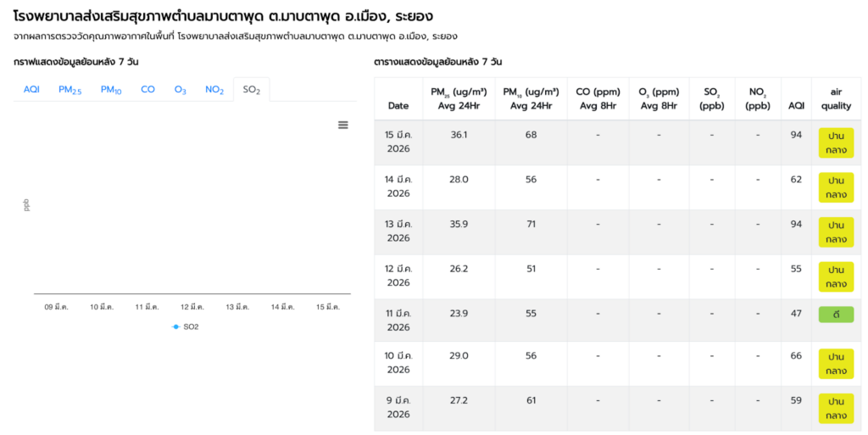Click the active SO2 chart tab
Screen dimensions: 868x435
(x=251, y=89)
